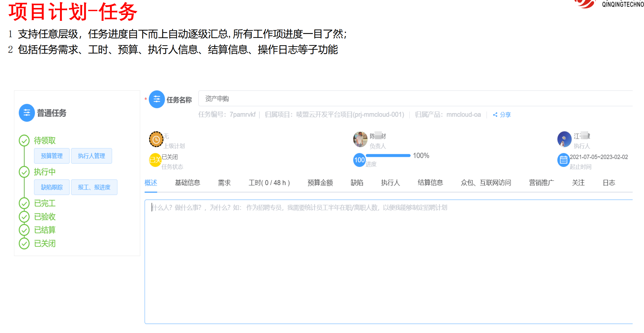Switch to the 基础信息 tab

(187, 183)
